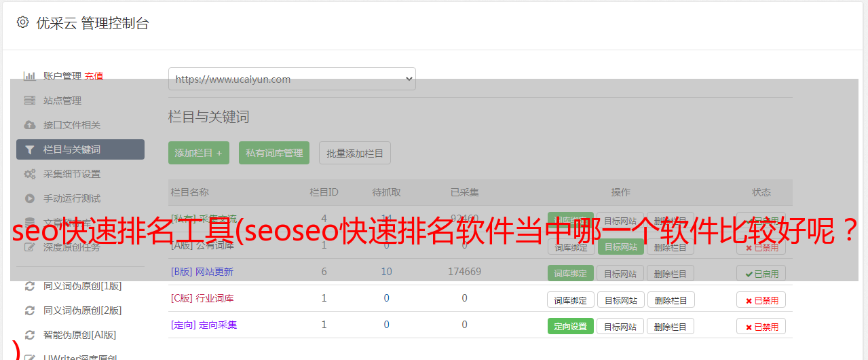Click the bar chart icon for 账户管理
The height and width of the screenshot is (360, 868).
(29, 76)
